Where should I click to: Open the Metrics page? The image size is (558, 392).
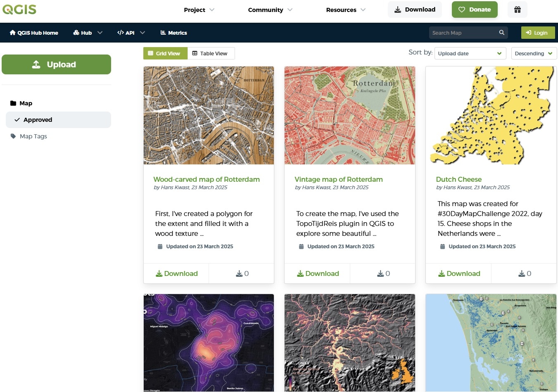point(173,33)
